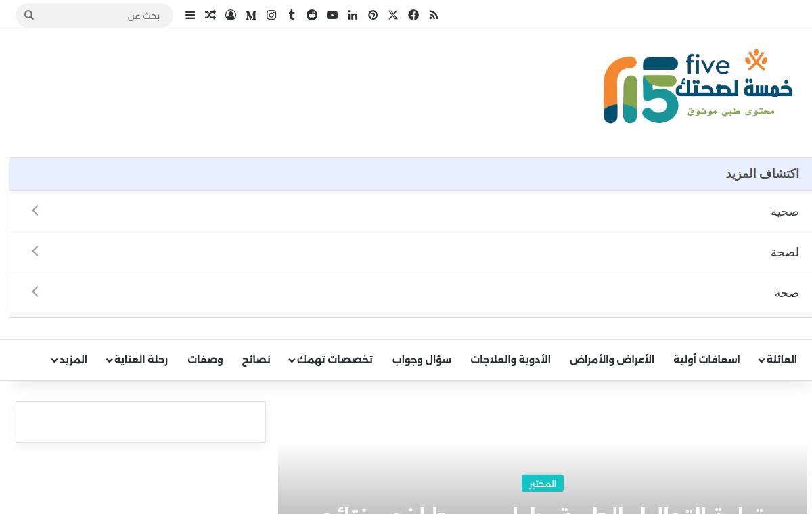The height and width of the screenshot is (514, 812).
Task: Open the العائلة dropdown menu
Action: (777, 360)
